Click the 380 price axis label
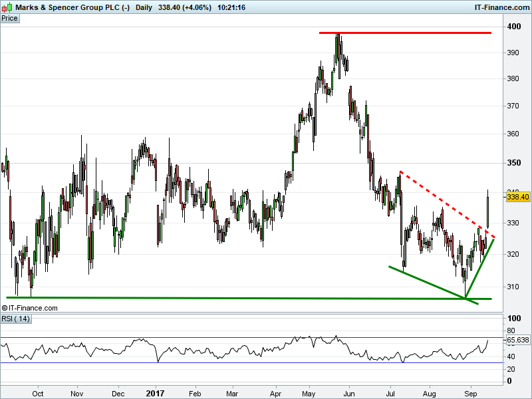This screenshot has height=399, width=532. [x=513, y=78]
